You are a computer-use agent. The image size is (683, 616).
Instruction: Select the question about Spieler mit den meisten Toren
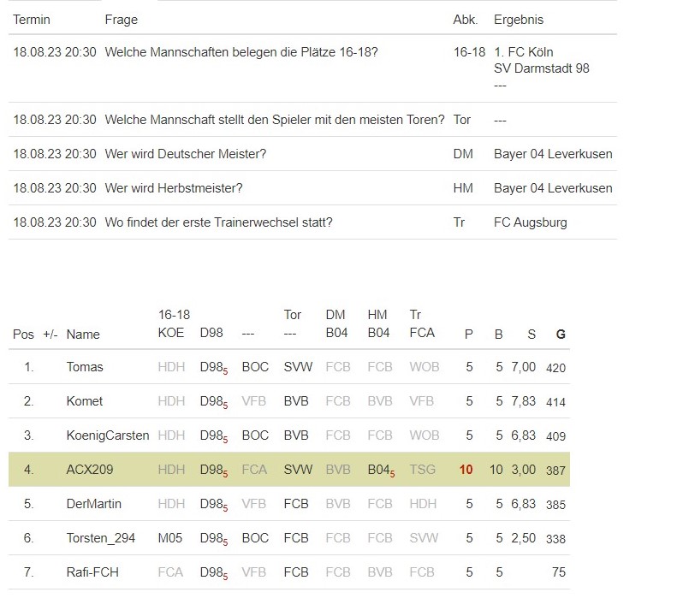(x=275, y=120)
